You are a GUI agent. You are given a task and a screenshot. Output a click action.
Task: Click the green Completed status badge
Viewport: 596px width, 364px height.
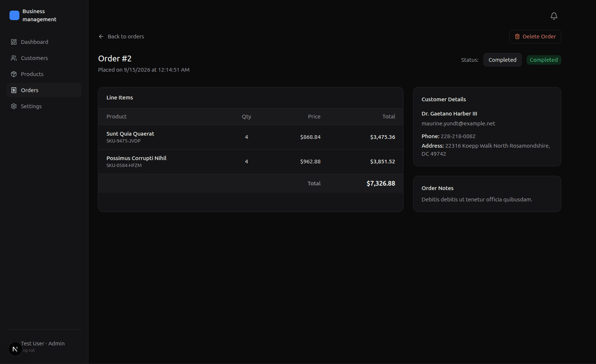[544, 60]
